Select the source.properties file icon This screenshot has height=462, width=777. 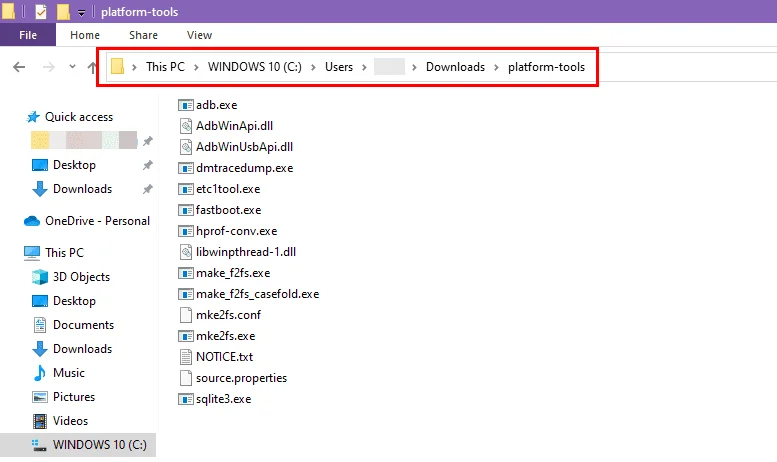pos(185,378)
